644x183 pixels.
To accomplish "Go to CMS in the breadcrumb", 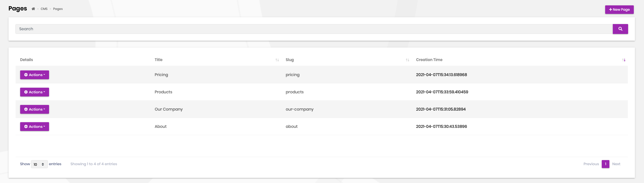I will [x=44, y=9].
